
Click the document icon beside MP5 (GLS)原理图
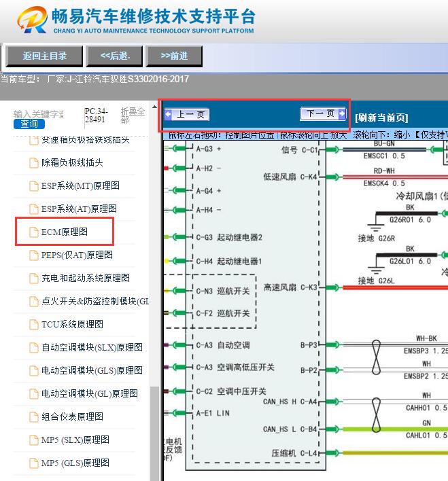coord(34,463)
